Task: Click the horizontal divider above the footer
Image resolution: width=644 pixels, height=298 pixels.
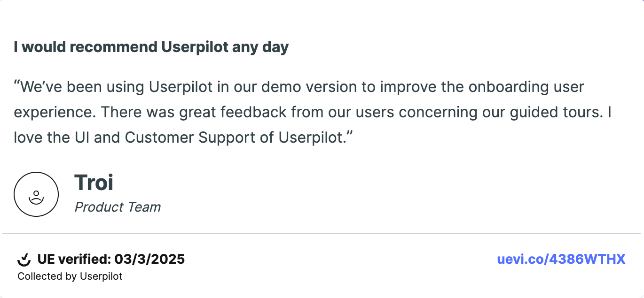Action: [322, 233]
